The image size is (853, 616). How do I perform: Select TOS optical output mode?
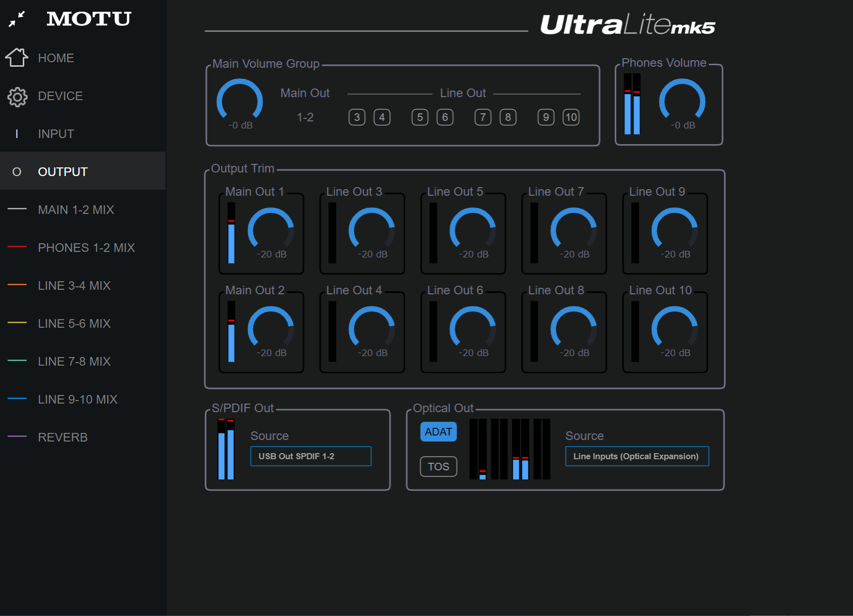[x=438, y=466]
